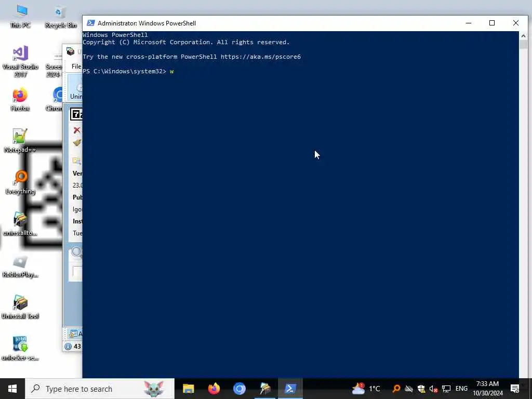Screen dimensions: 532x399
Task: Click the info icon in Uninstall Tool status bar
Action: [68, 347]
